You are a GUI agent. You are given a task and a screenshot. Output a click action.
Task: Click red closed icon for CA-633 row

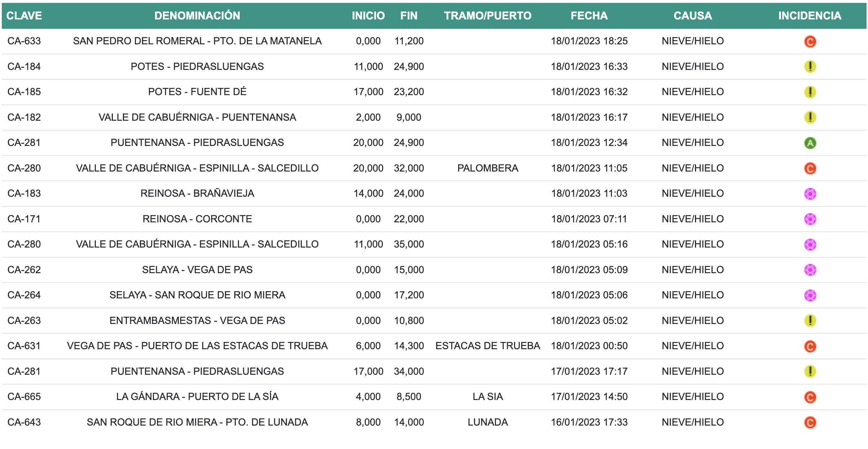(810, 41)
